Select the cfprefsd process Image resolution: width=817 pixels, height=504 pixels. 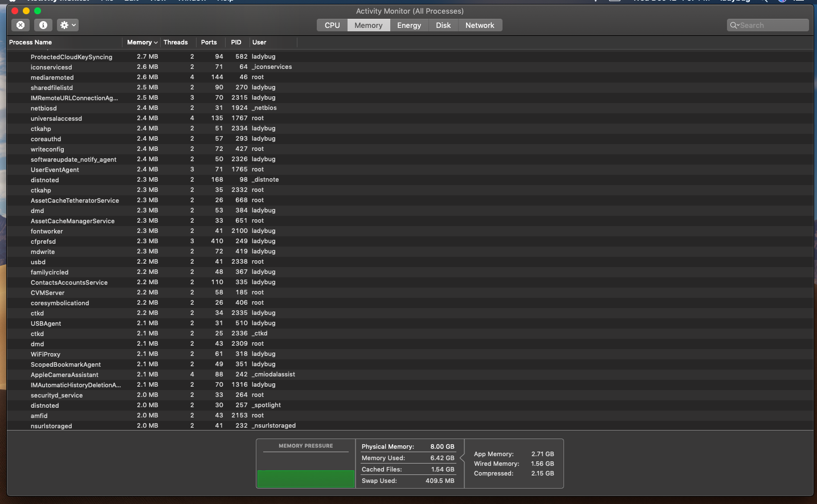pos(410,241)
